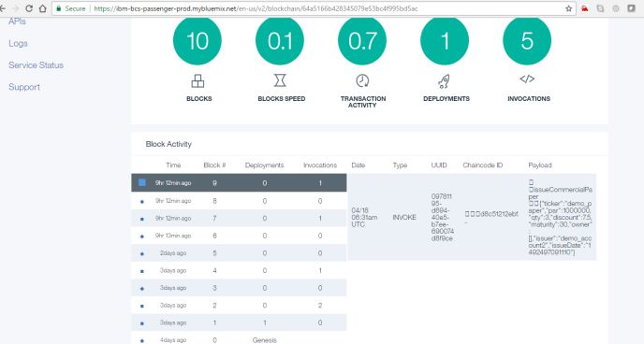Select the block 9 row
The width and height of the screenshot is (644, 344).
point(239,183)
